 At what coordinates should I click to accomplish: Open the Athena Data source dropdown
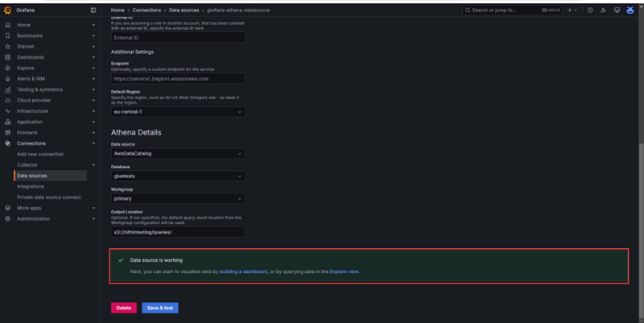[177, 153]
